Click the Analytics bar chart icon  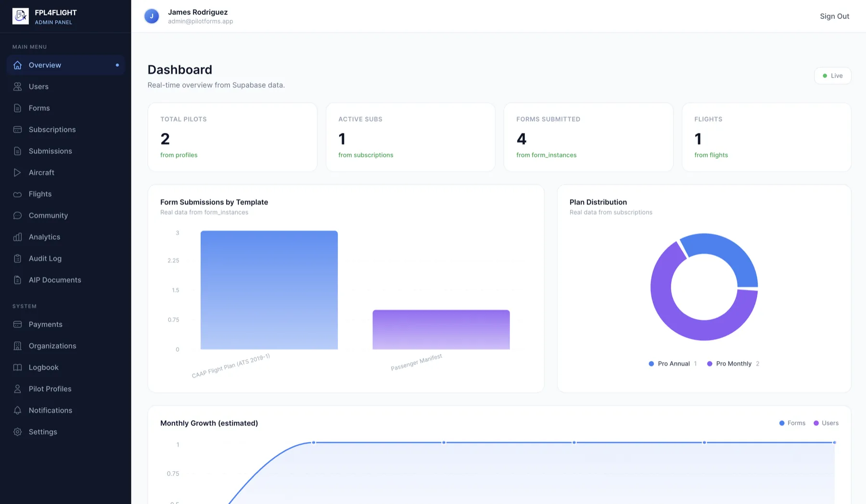(17, 237)
